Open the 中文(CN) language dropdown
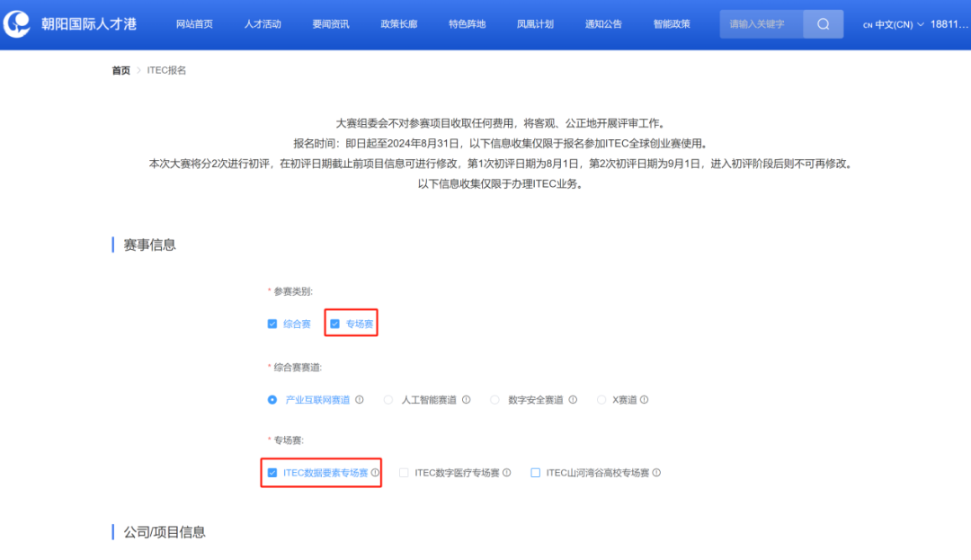Image resolution: width=971 pixels, height=560 pixels. click(893, 25)
